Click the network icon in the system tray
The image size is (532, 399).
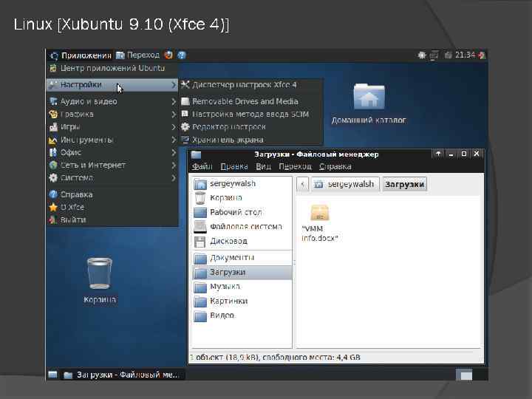pos(434,55)
